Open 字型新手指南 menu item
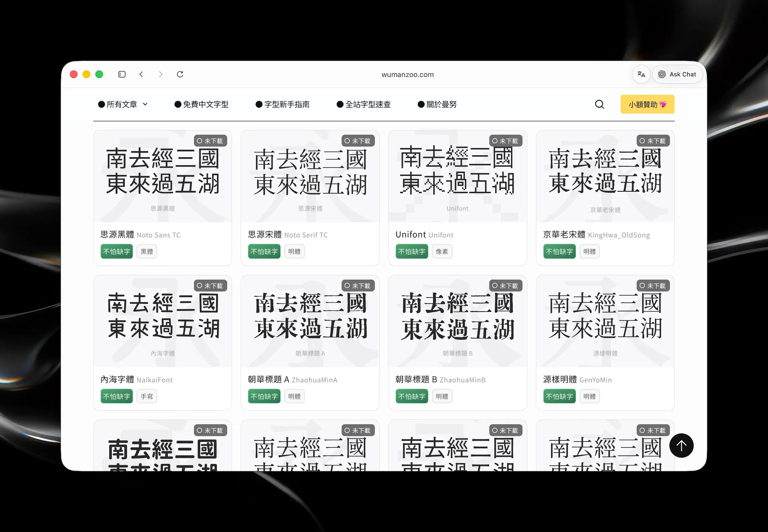This screenshot has width=768, height=532. click(282, 104)
